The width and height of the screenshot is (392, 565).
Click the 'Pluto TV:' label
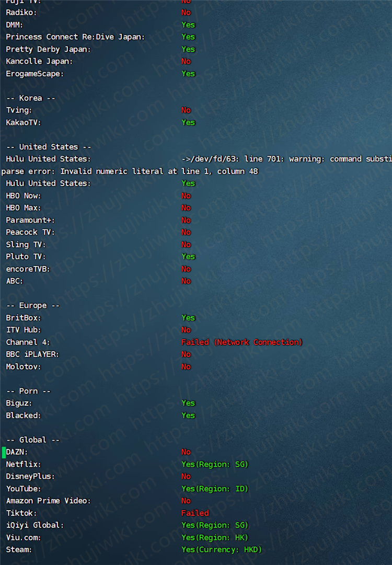26,257
